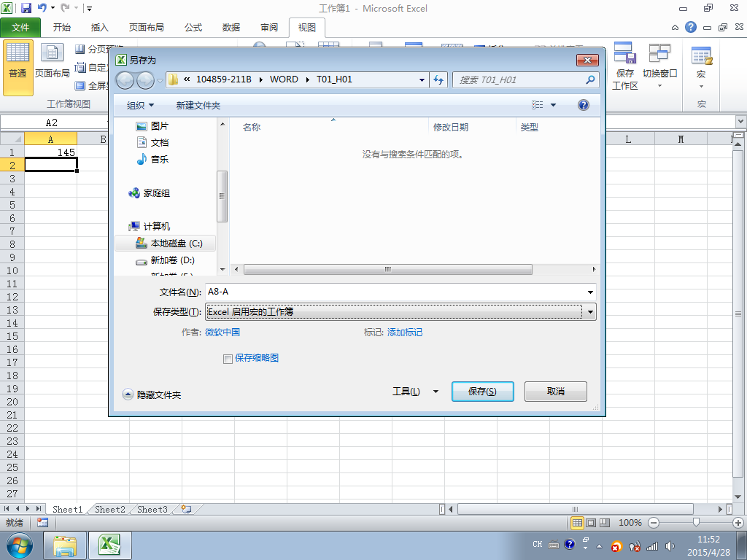Select 图片 in the navigation pane
Image resolution: width=747 pixels, height=560 pixels.
click(152, 126)
